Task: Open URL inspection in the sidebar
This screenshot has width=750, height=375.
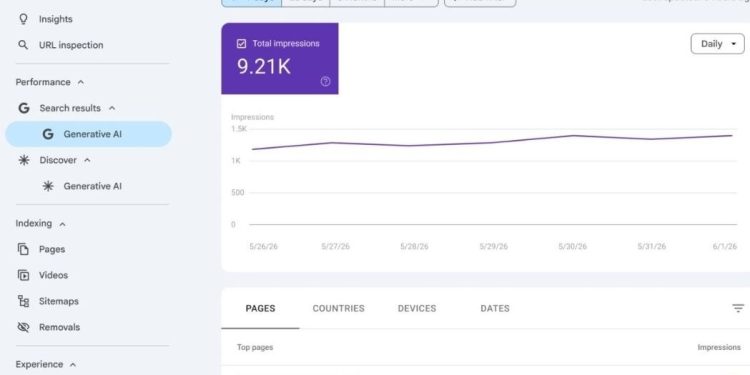Action: click(71, 45)
